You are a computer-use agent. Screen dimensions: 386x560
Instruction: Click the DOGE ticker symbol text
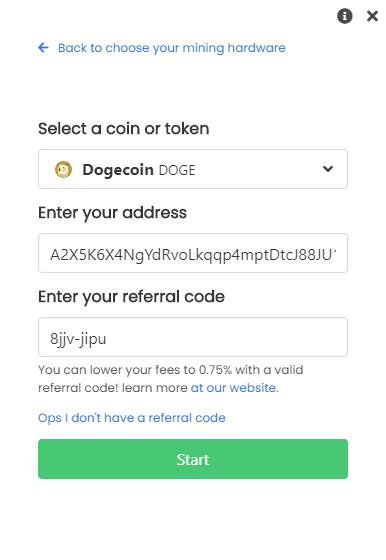pyautogui.click(x=177, y=170)
